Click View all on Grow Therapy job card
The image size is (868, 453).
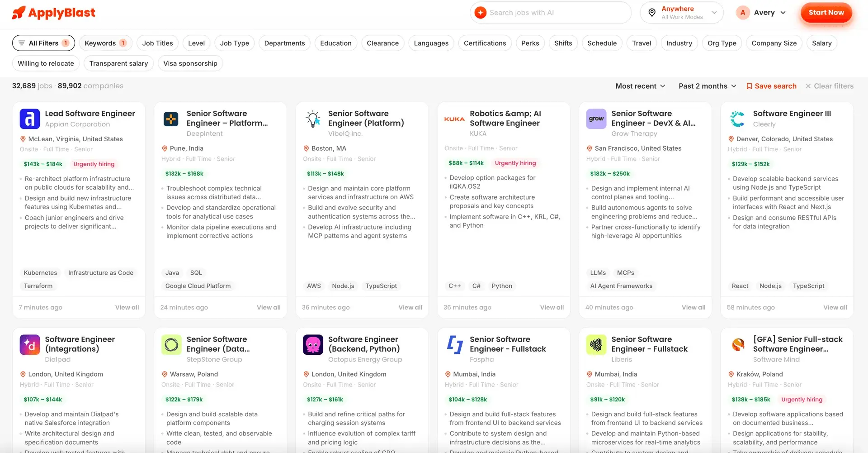point(693,307)
